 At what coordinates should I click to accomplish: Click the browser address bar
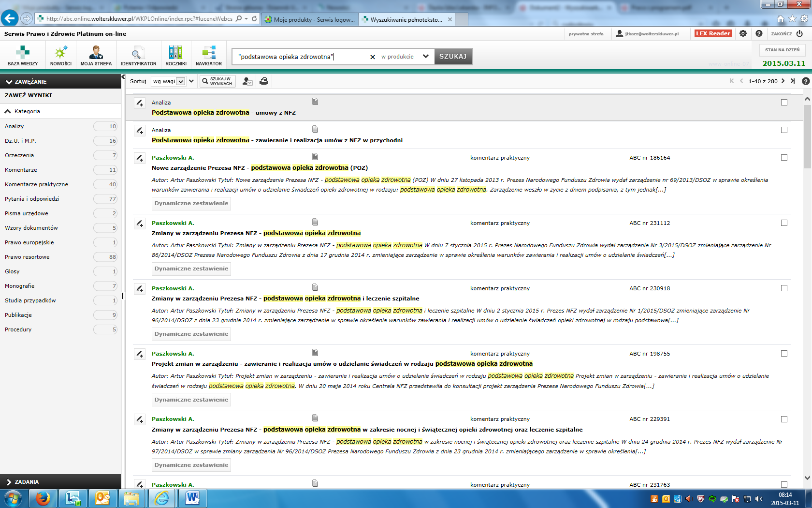tap(140, 18)
